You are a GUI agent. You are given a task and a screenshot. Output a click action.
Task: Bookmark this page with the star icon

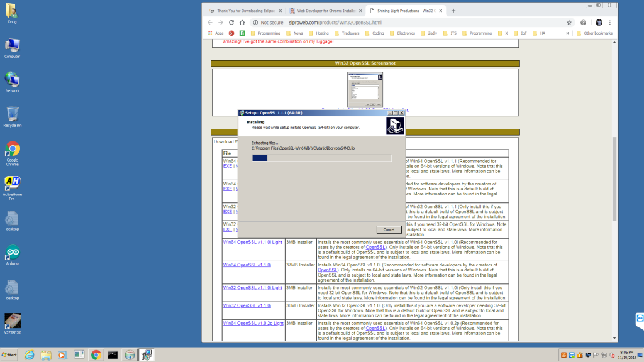pos(569,23)
